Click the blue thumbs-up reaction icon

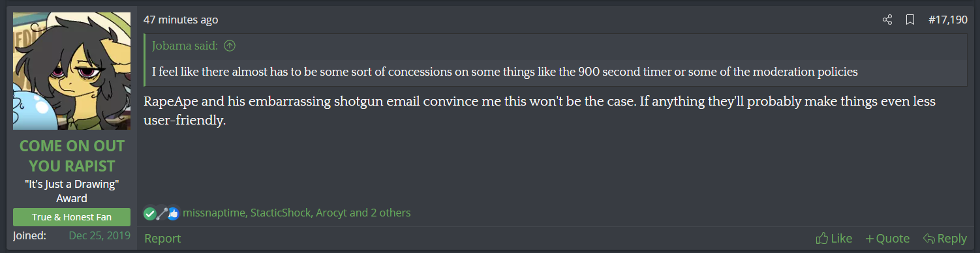pyautogui.click(x=173, y=213)
